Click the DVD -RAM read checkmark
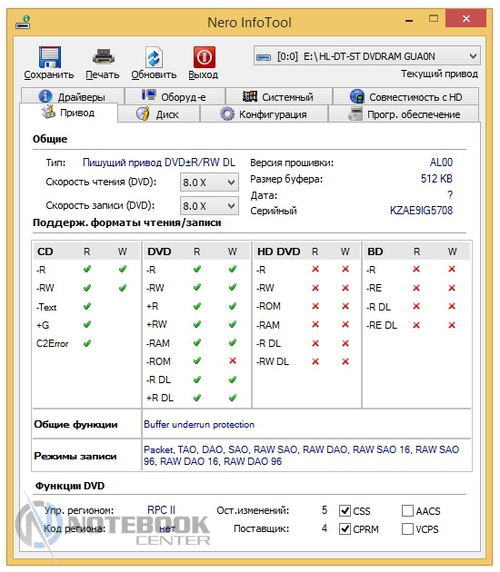Viewport: 500px width, 572px height. (197, 343)
